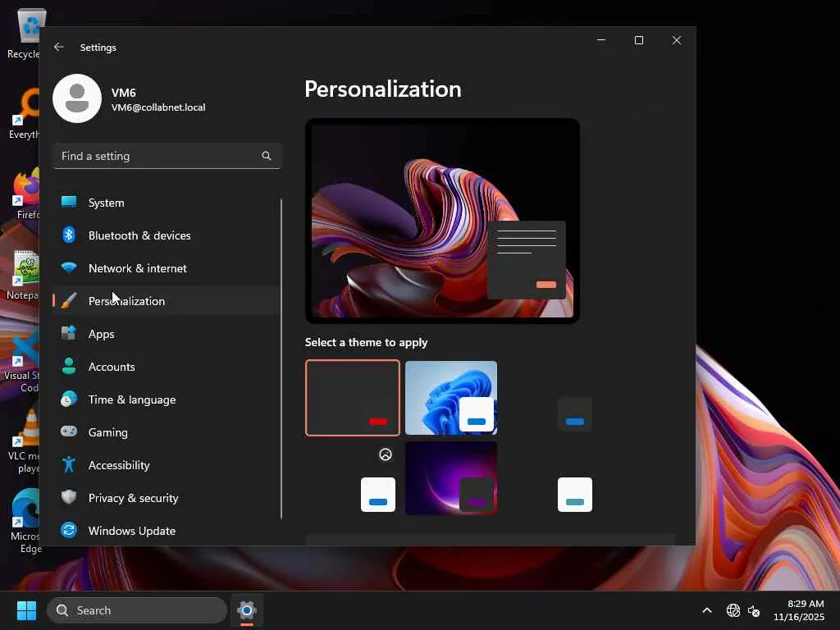Go to Windows Update
This screenshot has height=630, width=840.
pos(131,531)
